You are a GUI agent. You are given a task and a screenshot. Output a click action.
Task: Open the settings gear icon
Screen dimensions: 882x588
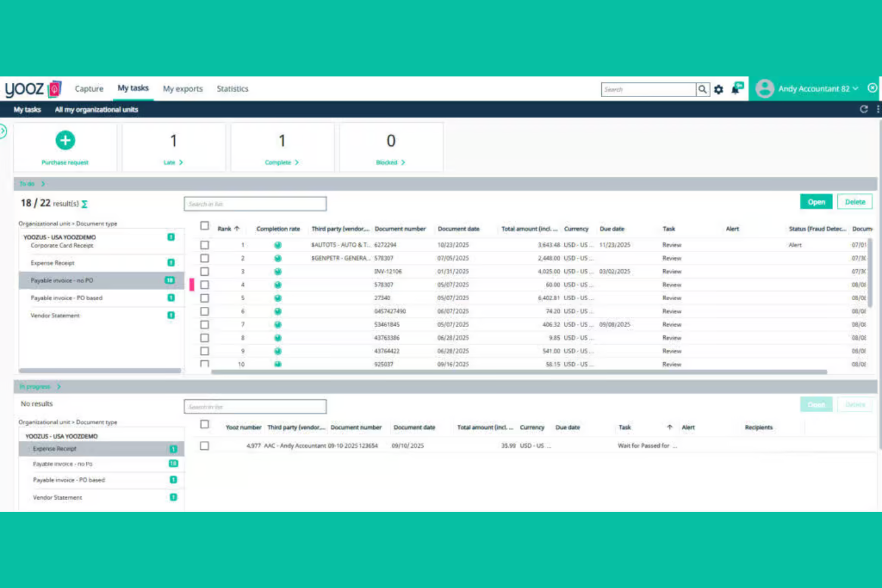pyautogui.click(x=719, y=89)
